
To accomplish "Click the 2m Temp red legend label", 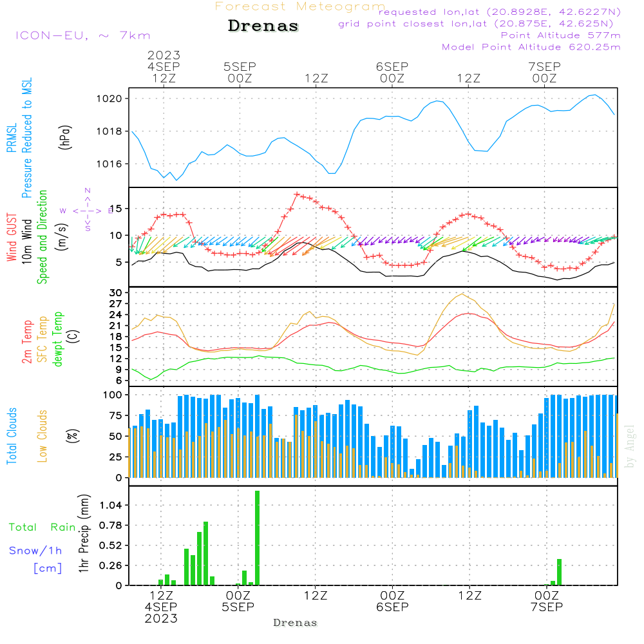I will pos(26,342).
